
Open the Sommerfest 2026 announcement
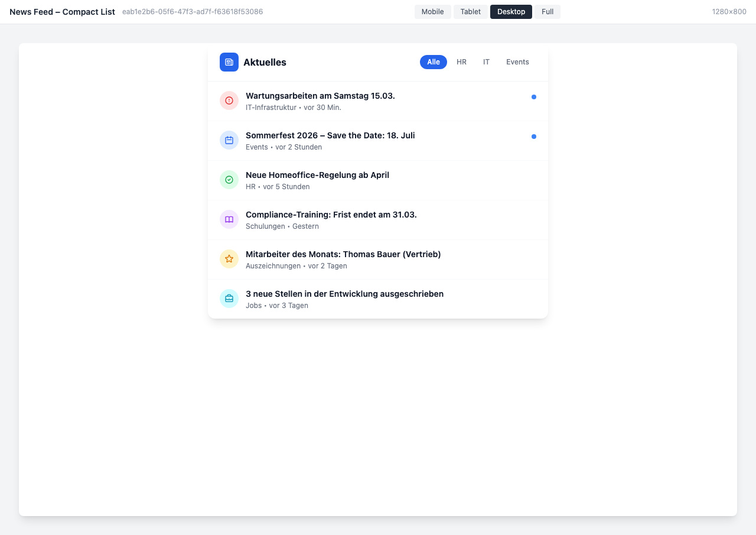(x=330, y=135)
